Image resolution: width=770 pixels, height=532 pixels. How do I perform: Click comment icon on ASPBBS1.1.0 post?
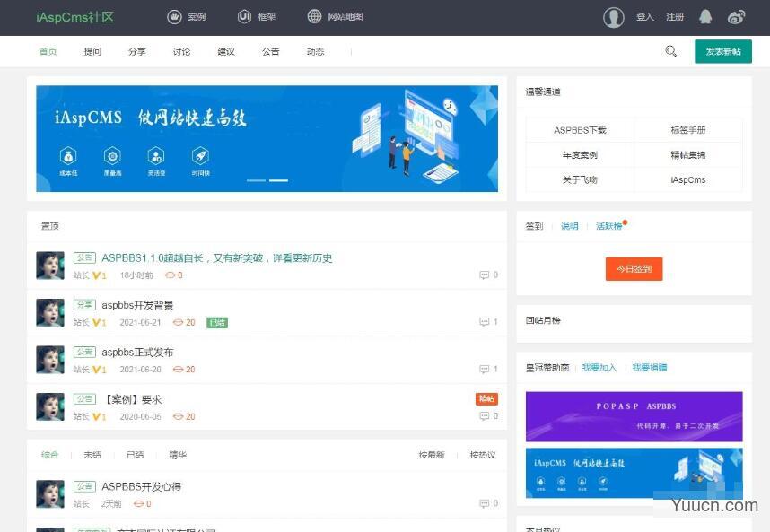485,275
